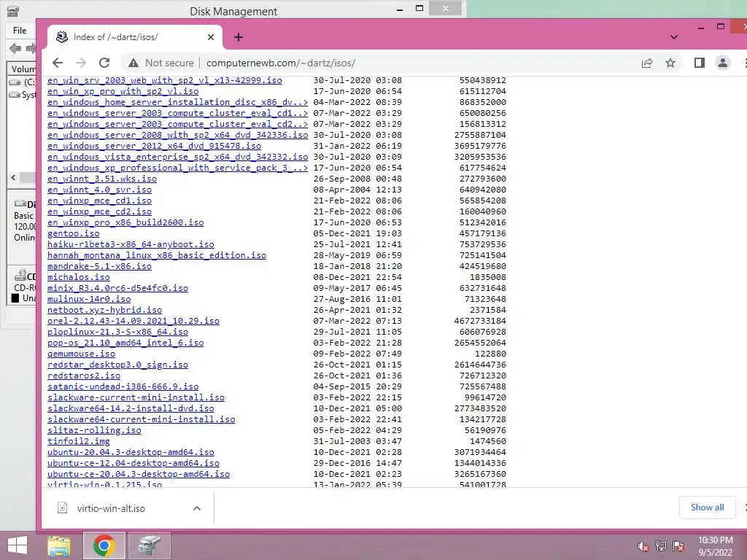
Task: Open the tinfoil2.img link
Action: pos(79,442)
